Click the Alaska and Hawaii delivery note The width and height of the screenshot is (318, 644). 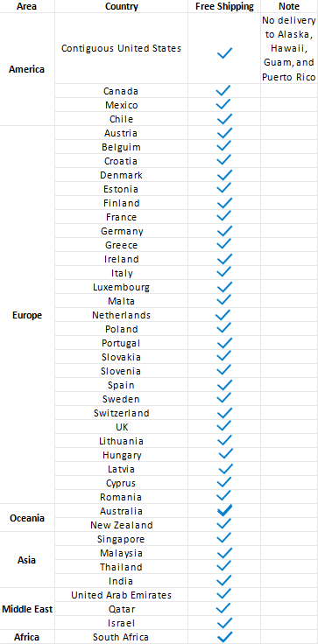(x=289, y=48)
